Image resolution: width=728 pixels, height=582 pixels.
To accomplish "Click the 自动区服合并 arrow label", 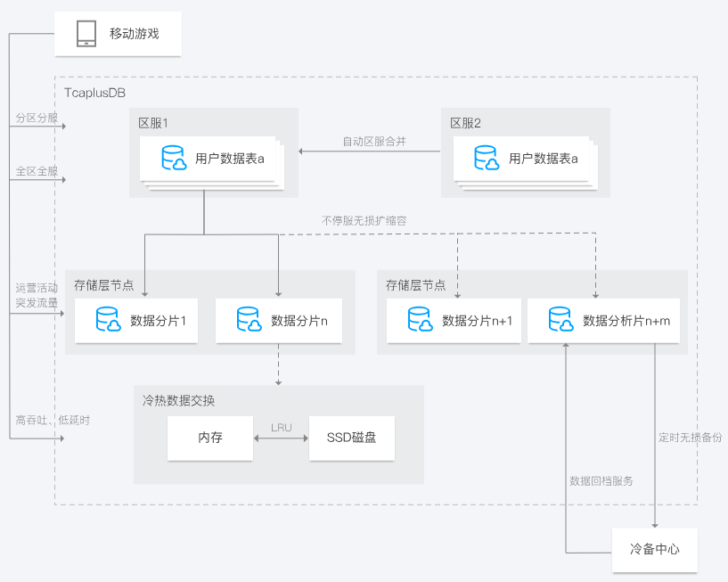I will (374, 141).
